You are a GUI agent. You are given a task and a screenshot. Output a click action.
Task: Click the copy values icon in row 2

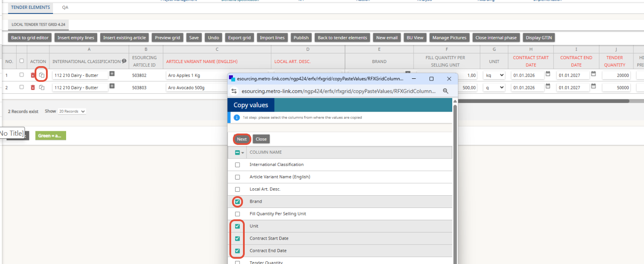click(x=42, y=88)
